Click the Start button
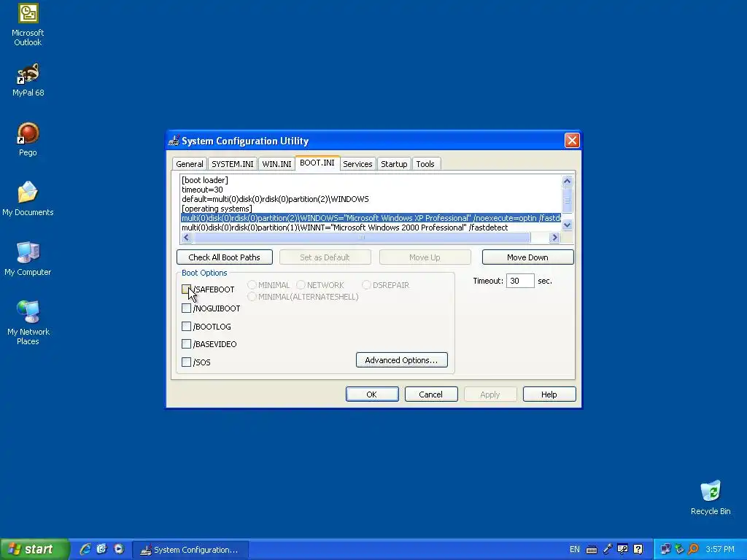 click(35, 549)
